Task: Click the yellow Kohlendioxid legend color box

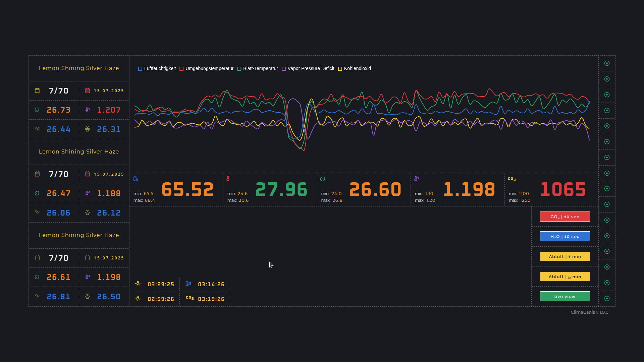Action: 340,69
